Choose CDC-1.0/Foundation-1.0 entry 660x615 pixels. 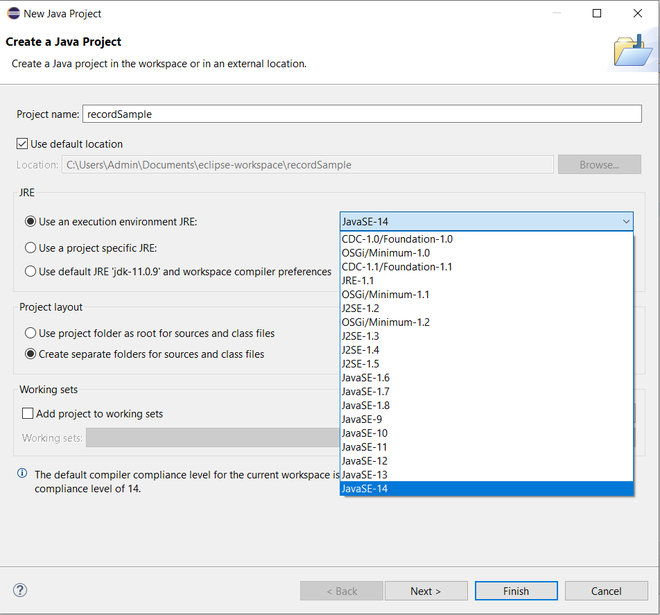coord(397,239)
